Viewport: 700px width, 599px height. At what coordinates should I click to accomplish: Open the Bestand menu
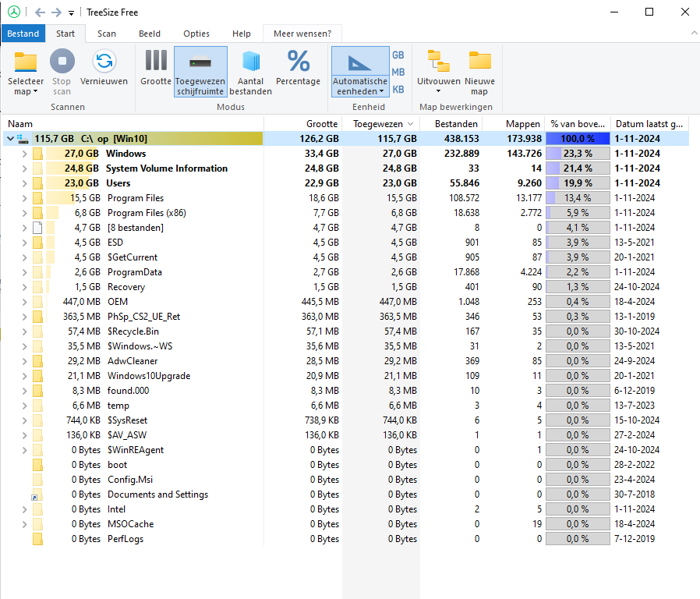[23, 34]
